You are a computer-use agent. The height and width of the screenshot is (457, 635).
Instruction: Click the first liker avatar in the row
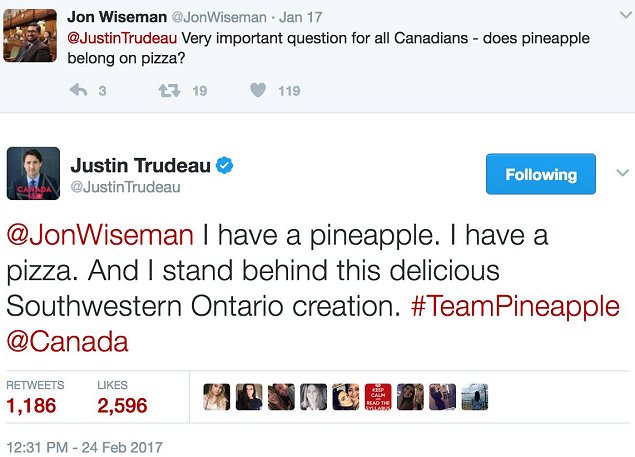[217, 397]
